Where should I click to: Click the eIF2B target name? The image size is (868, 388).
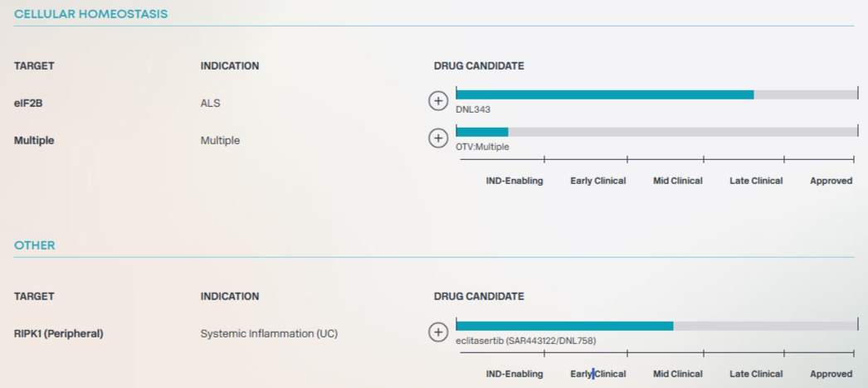(28, 104)
